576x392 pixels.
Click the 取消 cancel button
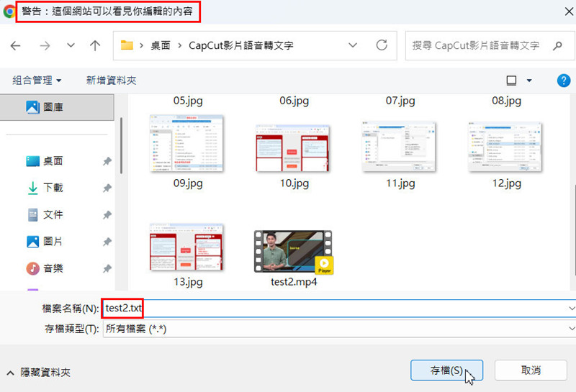tap(531, 370)
